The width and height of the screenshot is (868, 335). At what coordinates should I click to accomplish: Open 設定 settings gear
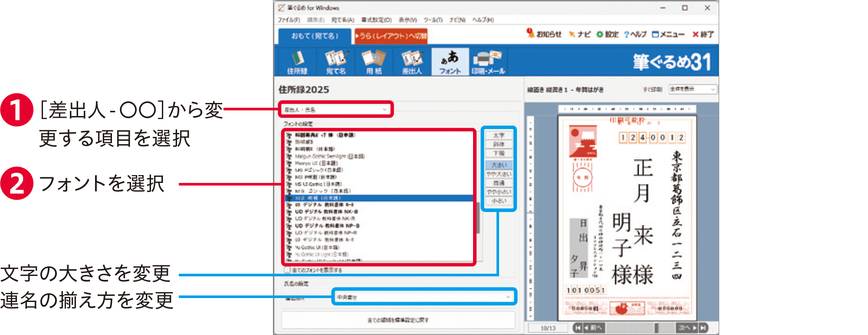coord(607,34)
